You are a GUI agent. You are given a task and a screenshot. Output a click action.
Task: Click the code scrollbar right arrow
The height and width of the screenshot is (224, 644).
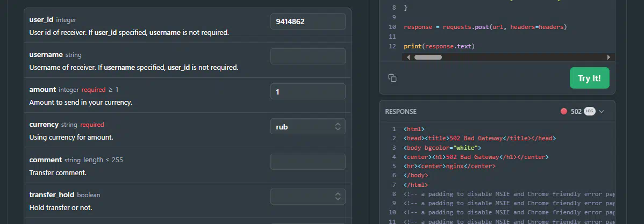pyautogui.click(x=609, y=57)
